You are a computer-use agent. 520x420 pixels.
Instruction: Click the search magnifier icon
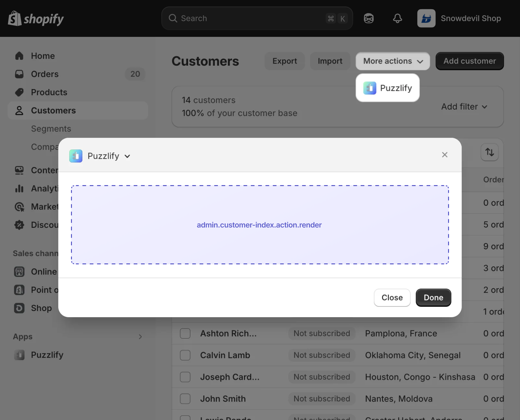click(x=173, y=18)
